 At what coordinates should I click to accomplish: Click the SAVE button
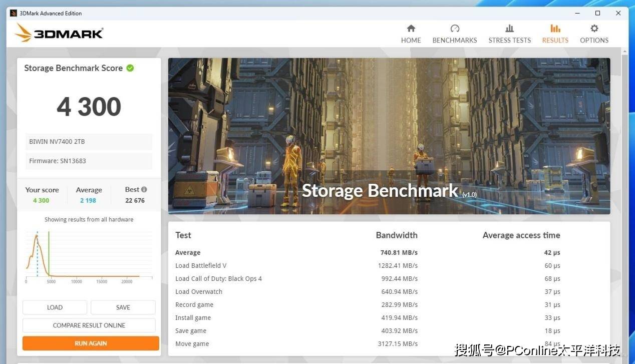(x=123, y=307)
